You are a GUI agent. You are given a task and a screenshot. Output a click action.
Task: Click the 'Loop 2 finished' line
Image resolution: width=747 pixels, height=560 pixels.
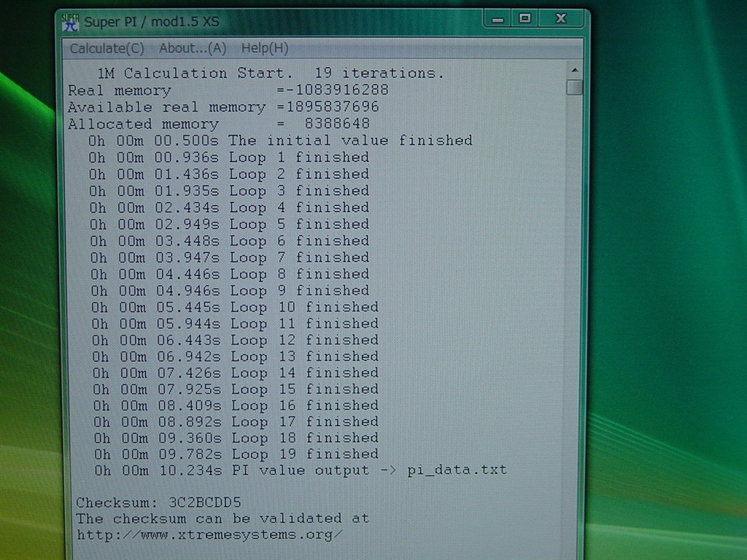click(x=228, y=174)
